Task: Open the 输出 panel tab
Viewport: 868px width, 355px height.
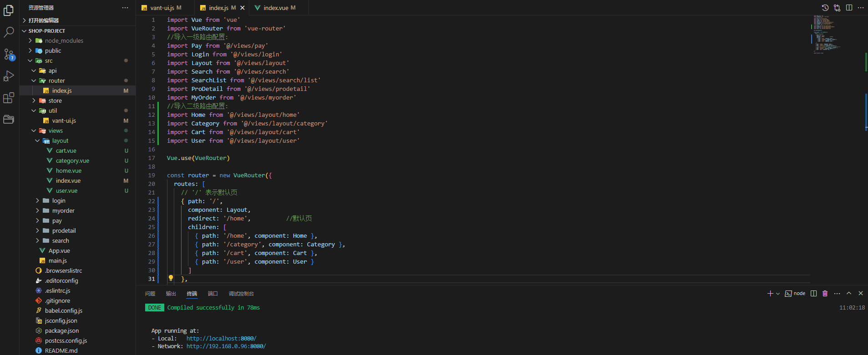Action: (x=171, y=294)
